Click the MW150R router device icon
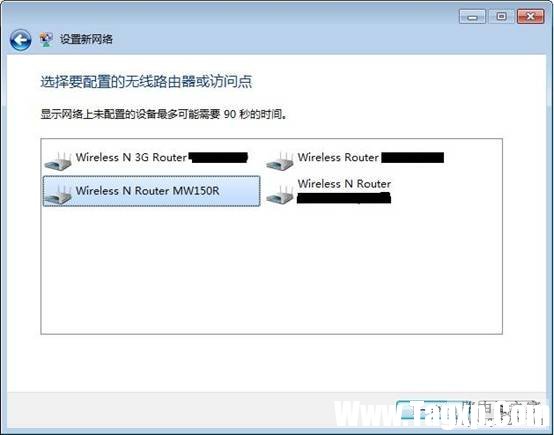The height and width of the screenshot is (435, 554). (58, 195)
